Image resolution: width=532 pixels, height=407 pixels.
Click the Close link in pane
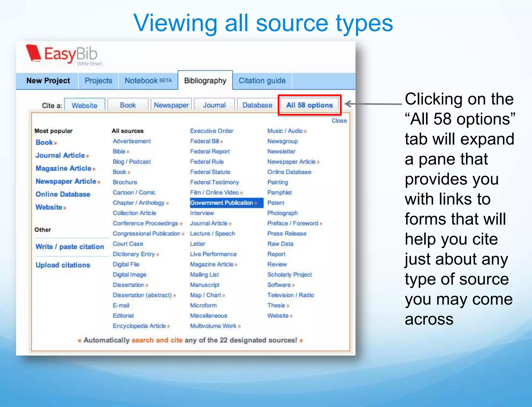click(x=339, y=121)
